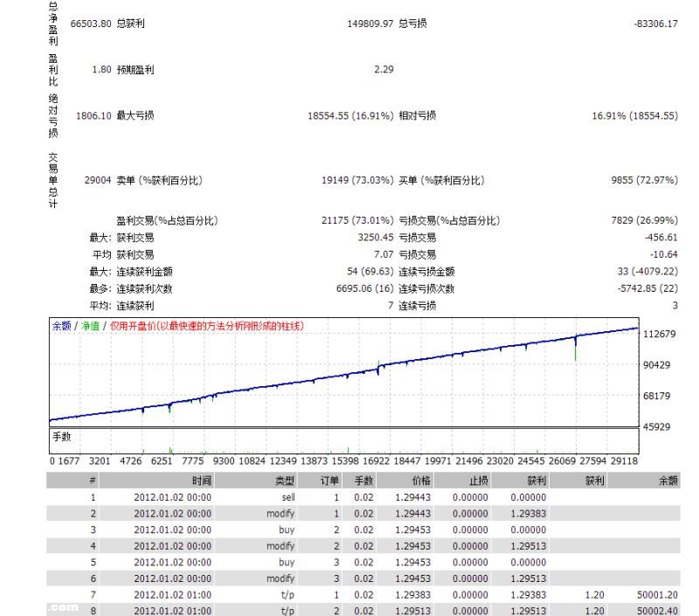
Task: Click the 45929 axis label
Action: tap(657, 427)
